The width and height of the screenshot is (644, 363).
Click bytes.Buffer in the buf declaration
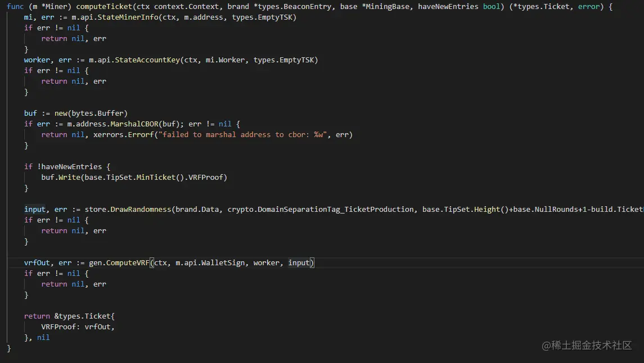tap(97, 113)
